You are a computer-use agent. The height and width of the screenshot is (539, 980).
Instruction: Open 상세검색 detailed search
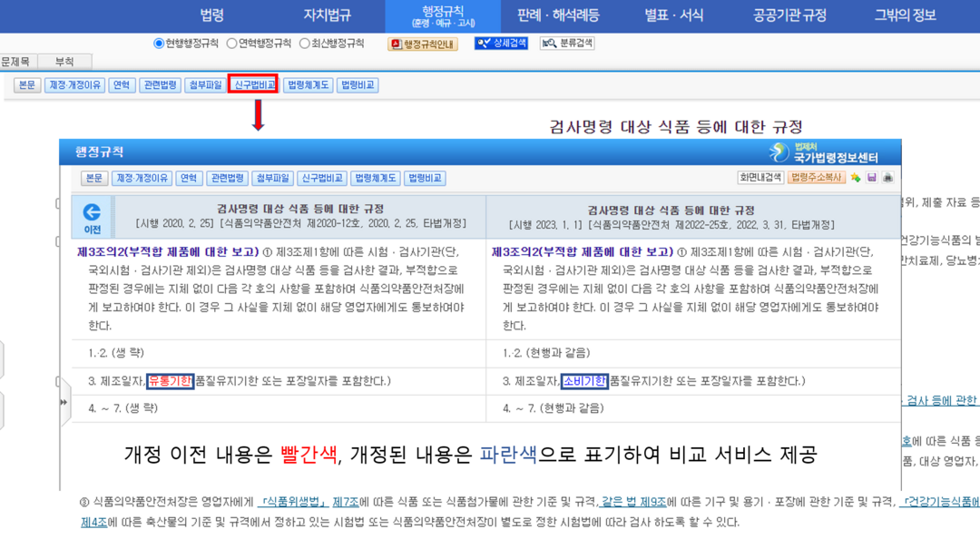(x=501, y=44)
